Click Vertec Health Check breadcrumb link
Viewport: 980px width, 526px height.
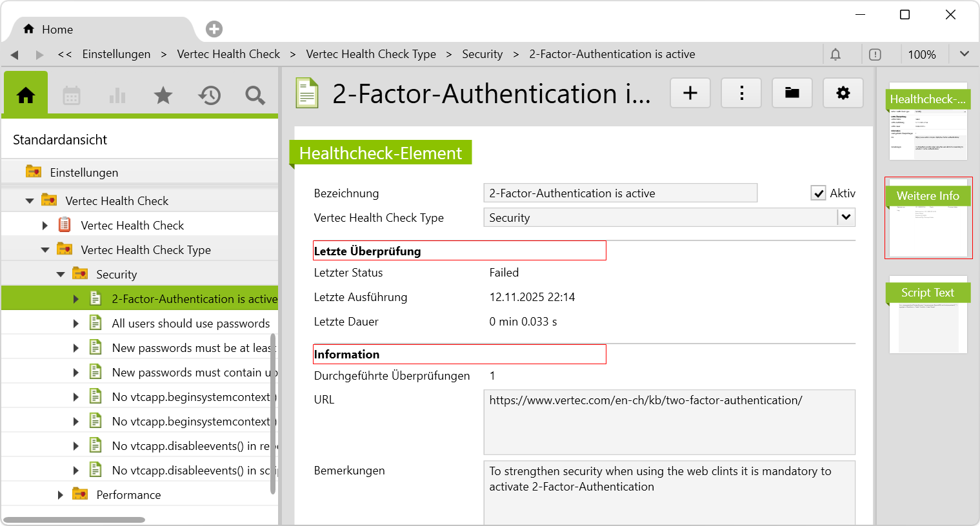(x=228, y=54)
